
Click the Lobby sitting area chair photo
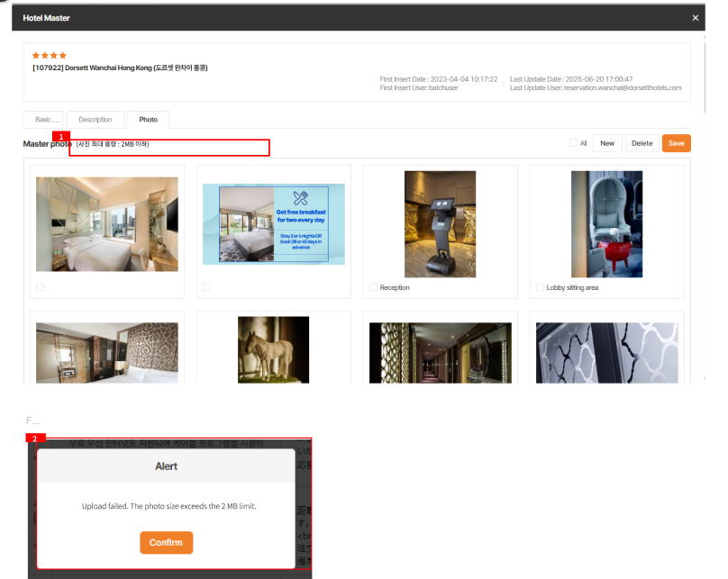pos(606,224)
